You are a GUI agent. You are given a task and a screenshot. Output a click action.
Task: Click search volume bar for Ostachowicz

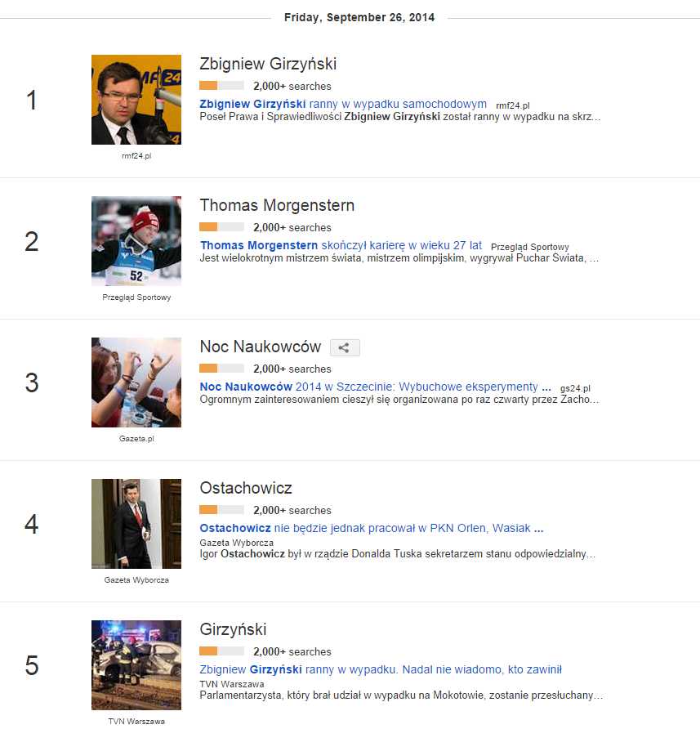(221, 510)
